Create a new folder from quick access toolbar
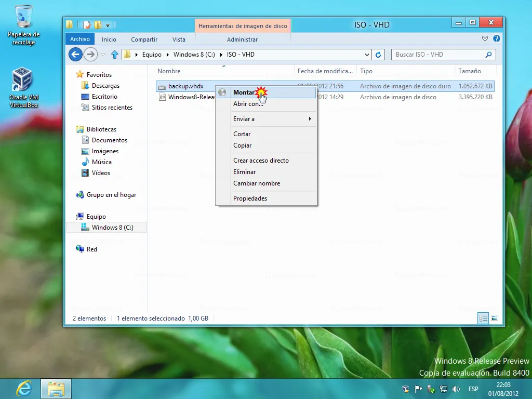 pos(98,25)
